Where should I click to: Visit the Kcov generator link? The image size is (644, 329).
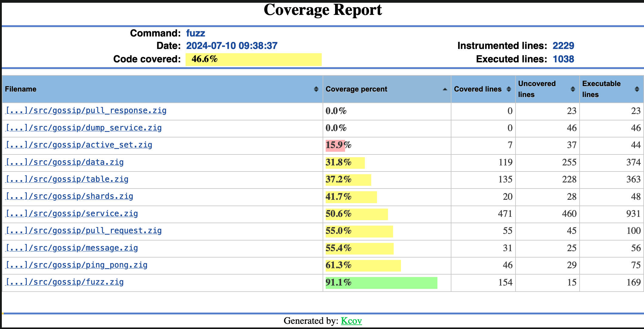tap(351, 321)
